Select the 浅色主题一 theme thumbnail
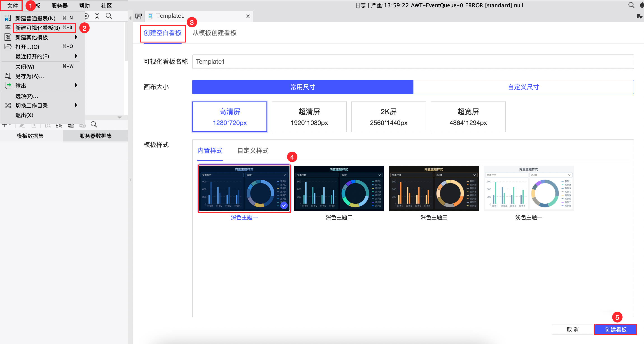The width and height of the screenshot is (644, 344). (528, 188)
